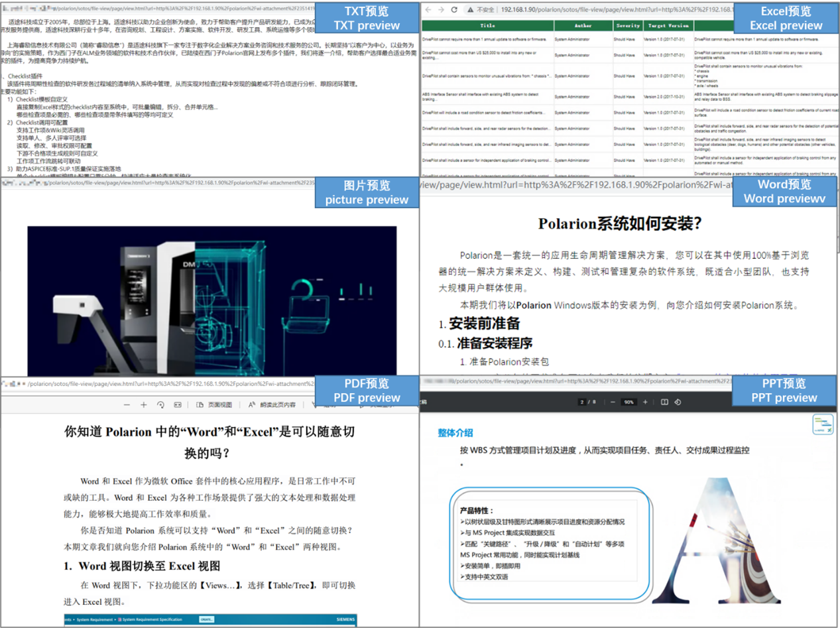
Task: Click the back arrow in the Excel preview
Action: point(428,10)
